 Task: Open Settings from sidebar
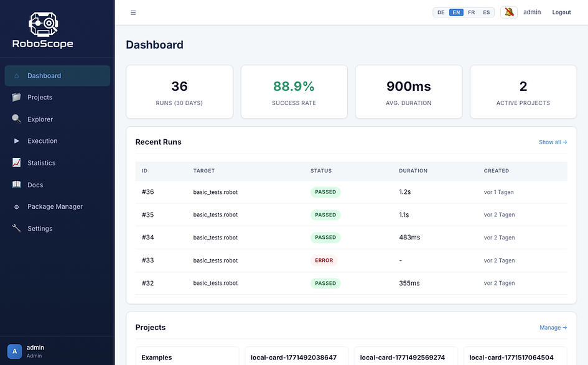click(57, 229)
